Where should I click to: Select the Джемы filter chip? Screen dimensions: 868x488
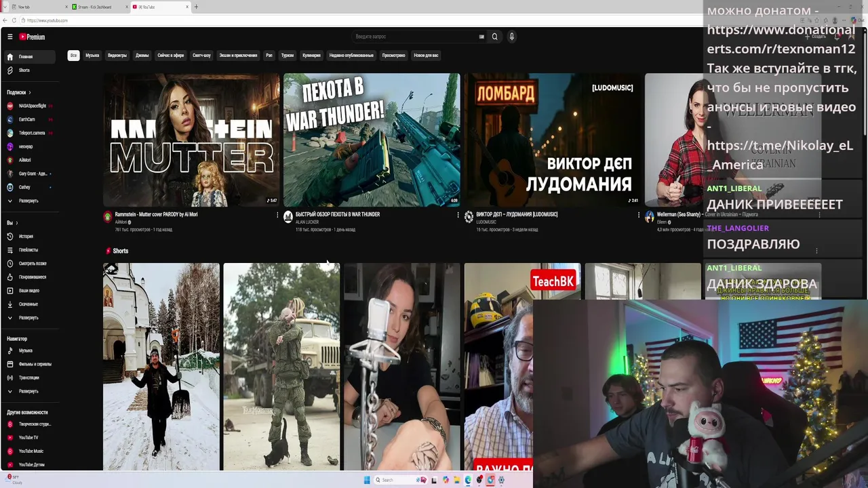click(142, 56)
